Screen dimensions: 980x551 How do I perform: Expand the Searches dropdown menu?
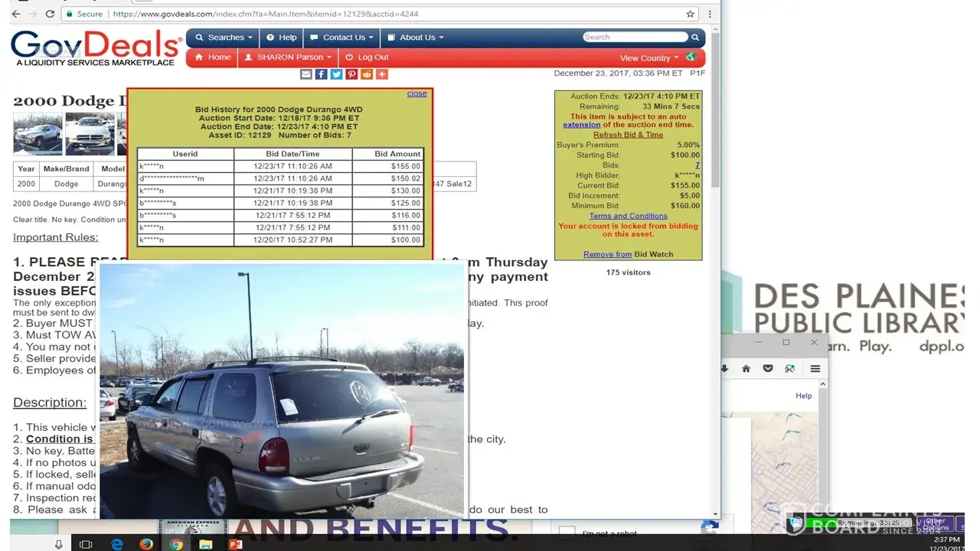[x=220, y=37]
